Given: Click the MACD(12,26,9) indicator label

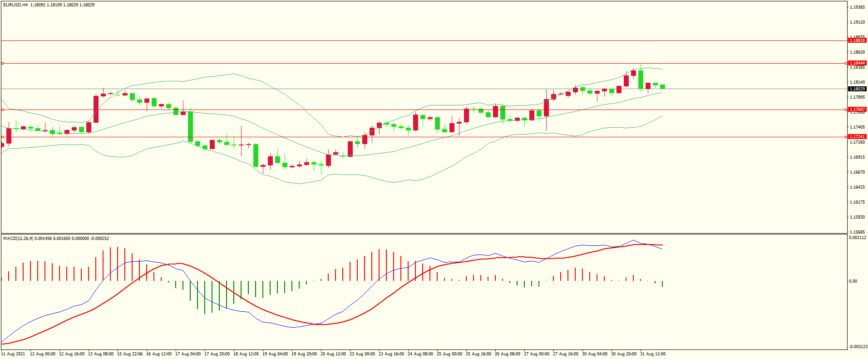Looking at the screenshot, I should pos(18,238).
